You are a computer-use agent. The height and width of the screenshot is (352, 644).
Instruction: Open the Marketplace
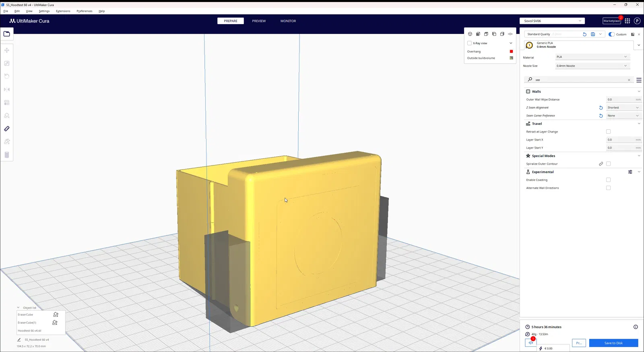(x=612, y=21)
